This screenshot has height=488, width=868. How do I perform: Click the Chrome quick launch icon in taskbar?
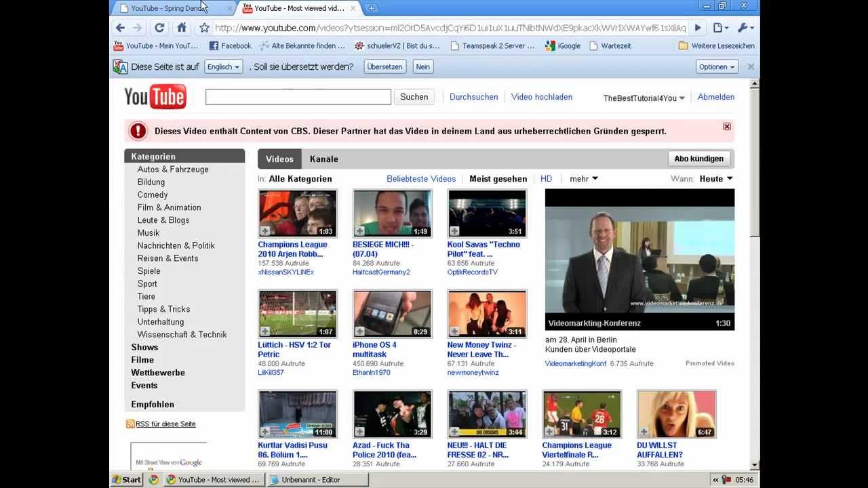154,479
